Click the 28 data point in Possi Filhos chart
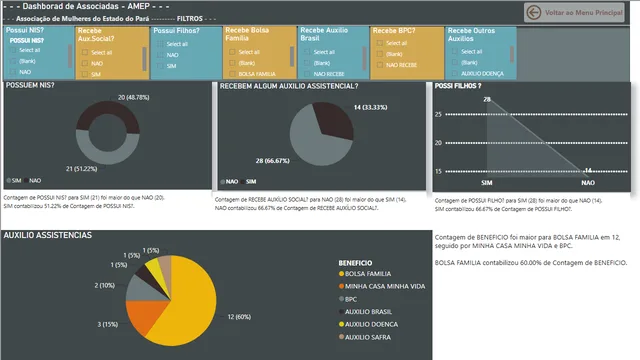The width and height of the screenshot is (640, 360). (487, 100)
